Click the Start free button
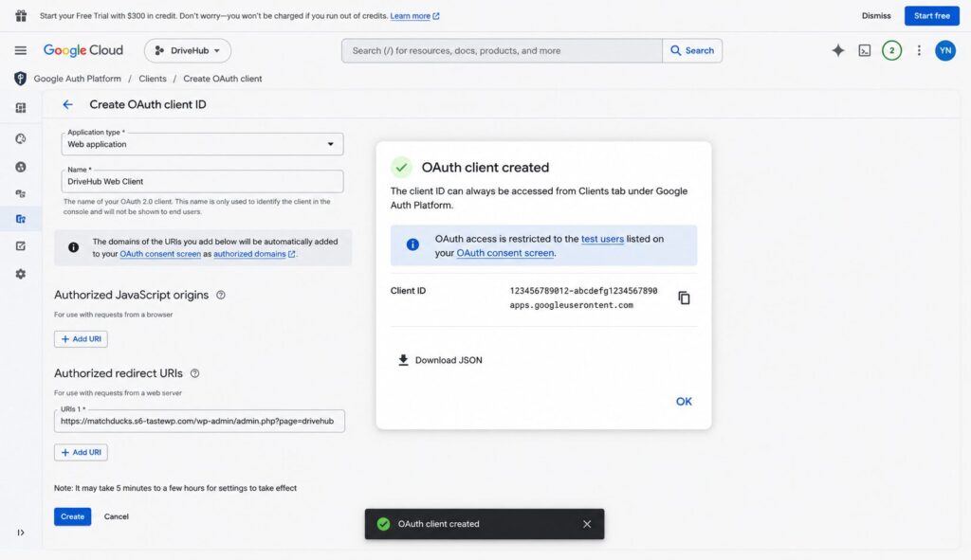This screenshot has width=971, height=560. click(x=932, y=16)
